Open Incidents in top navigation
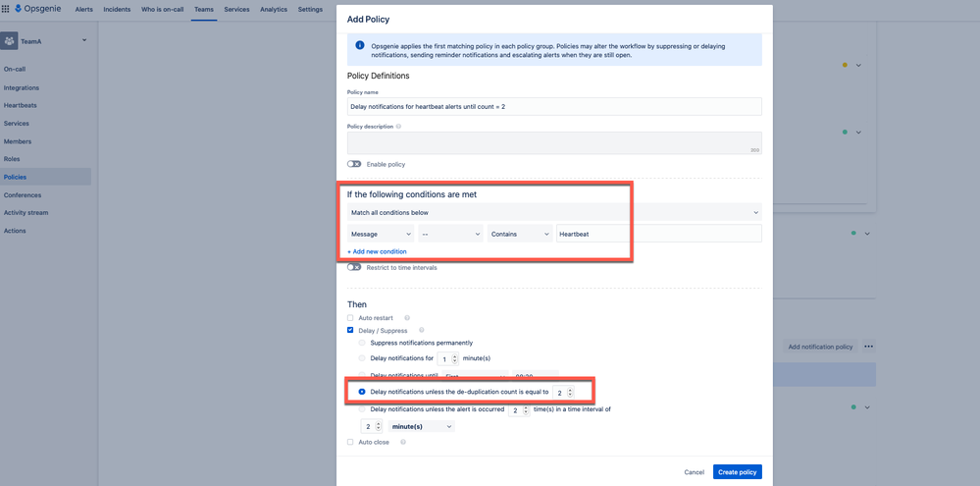Image resolution: width=980 pixels, height=486 pixels. click(117, 10)
